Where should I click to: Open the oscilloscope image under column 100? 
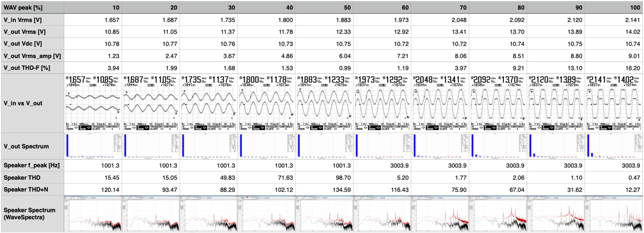click(614, 103)
